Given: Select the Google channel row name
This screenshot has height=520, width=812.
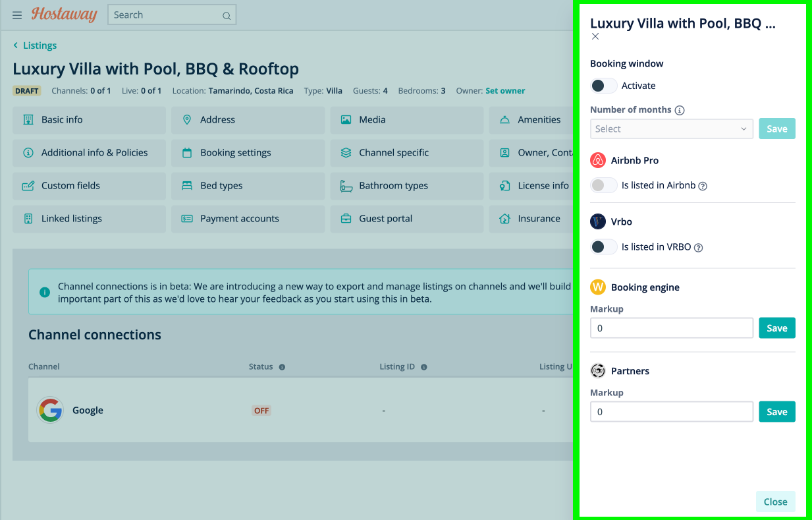Looking at the screenshot, I should pos(88,410).
